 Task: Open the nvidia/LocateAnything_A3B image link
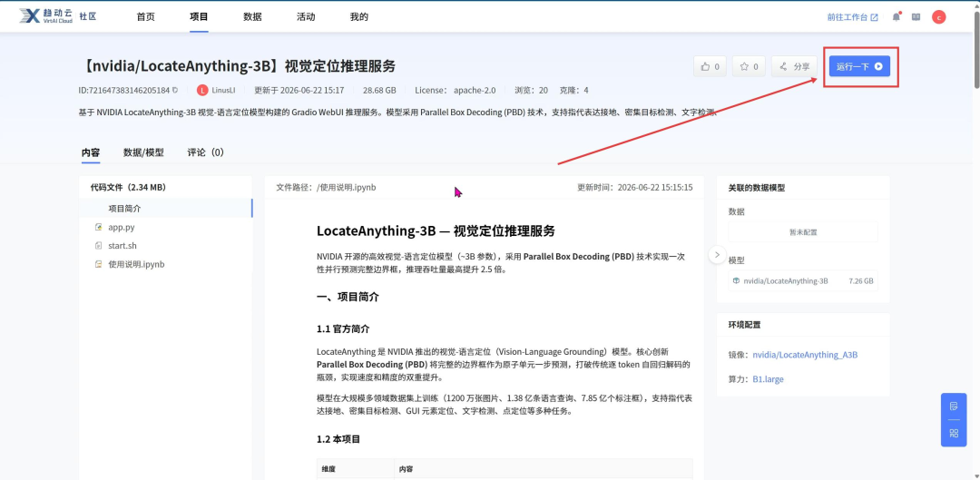coord(805,355)
